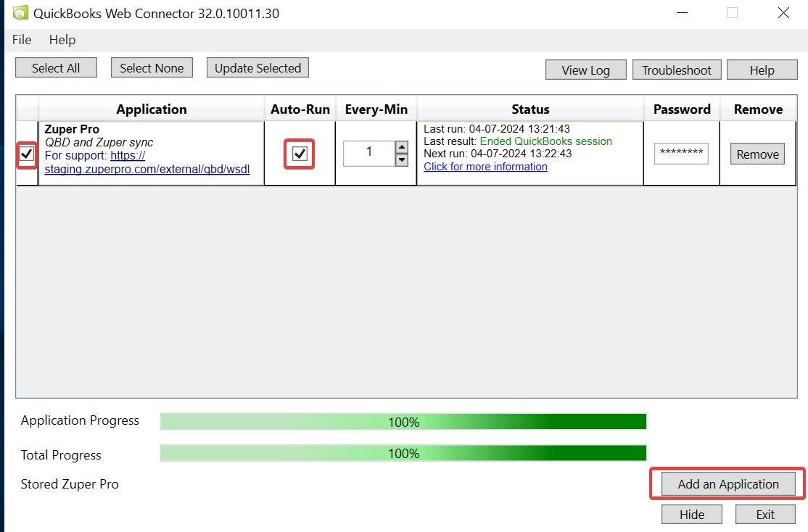
Task: Open the File menu
Action: point(22,40)
